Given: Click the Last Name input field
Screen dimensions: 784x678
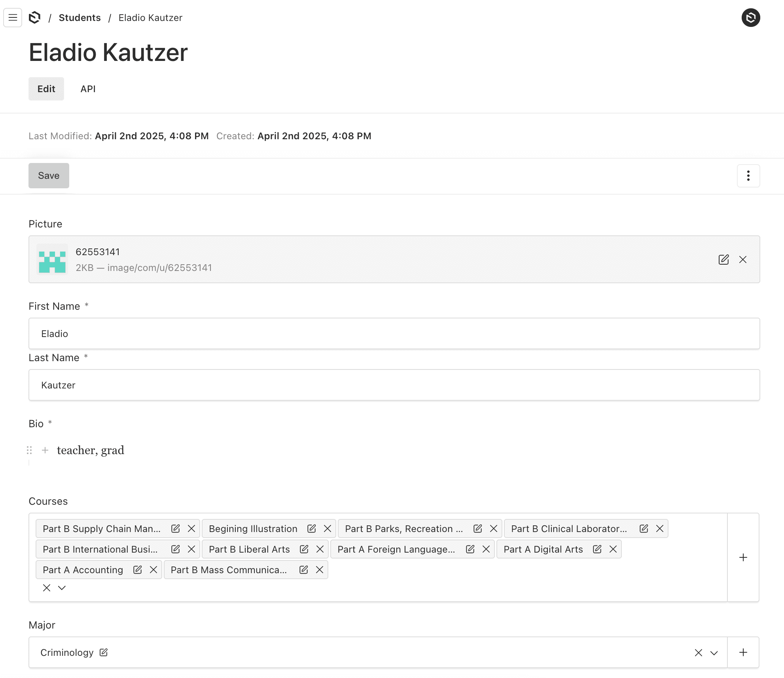Looking at the screenshot, I should (x=394, y=385).
